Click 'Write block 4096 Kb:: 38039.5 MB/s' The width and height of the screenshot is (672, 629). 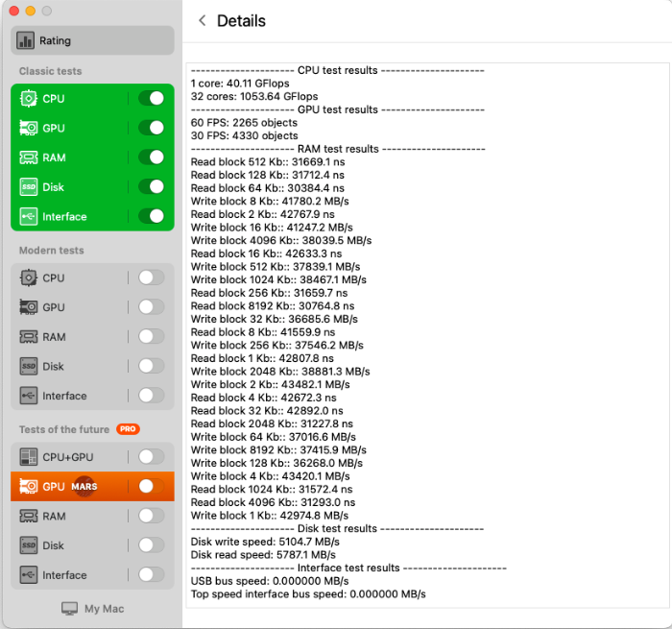(281, 240)
